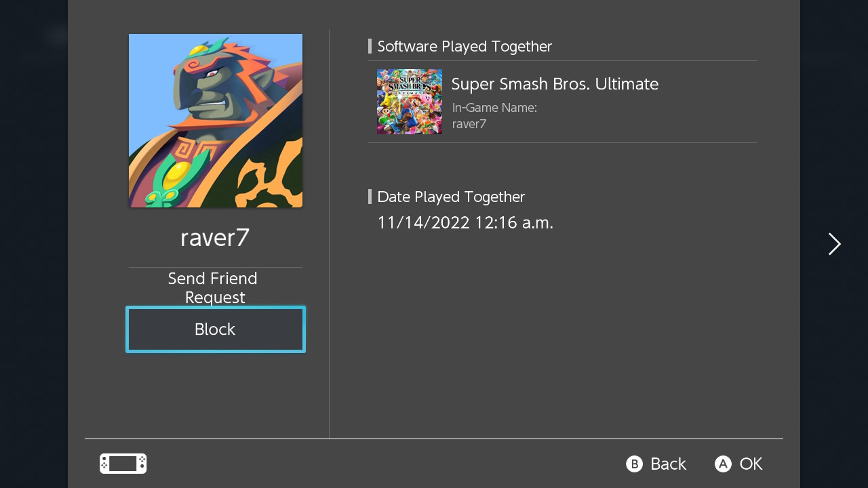Select the Software Played Together heading
Viewport: 868px width, 488px height.
click(465, 46)
